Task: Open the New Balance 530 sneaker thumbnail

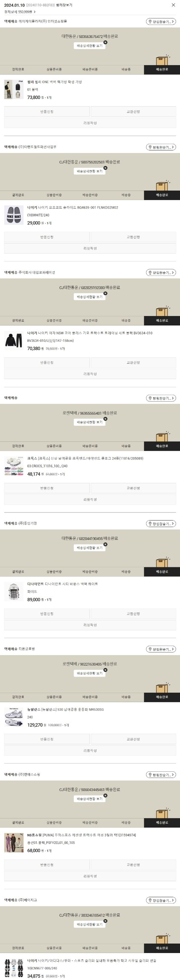Action: (x=13, y=717)
